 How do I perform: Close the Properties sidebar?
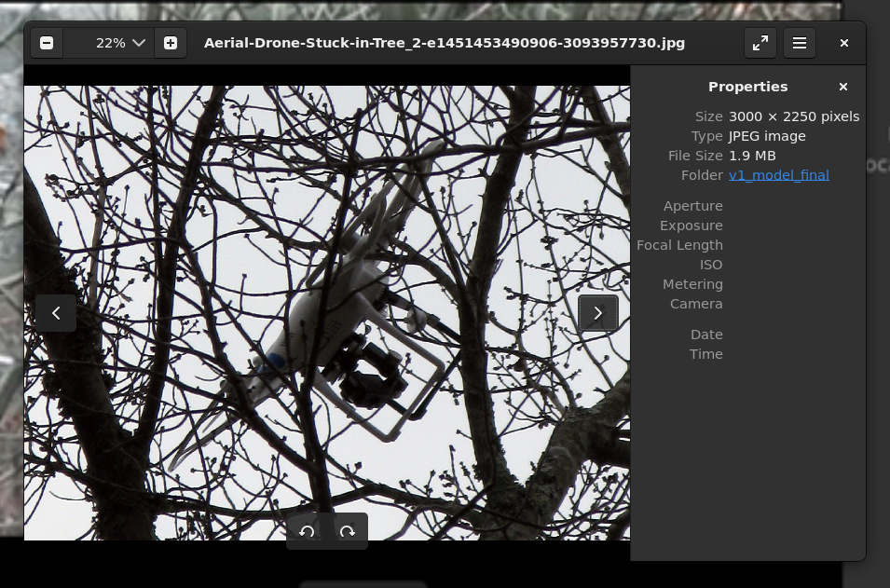[x=843, y=87]
